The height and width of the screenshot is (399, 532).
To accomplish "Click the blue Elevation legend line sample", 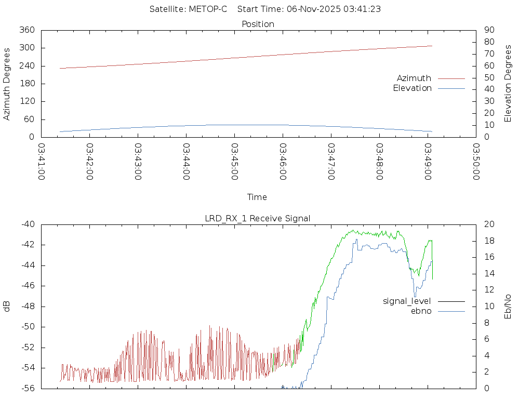I will 451,88.
